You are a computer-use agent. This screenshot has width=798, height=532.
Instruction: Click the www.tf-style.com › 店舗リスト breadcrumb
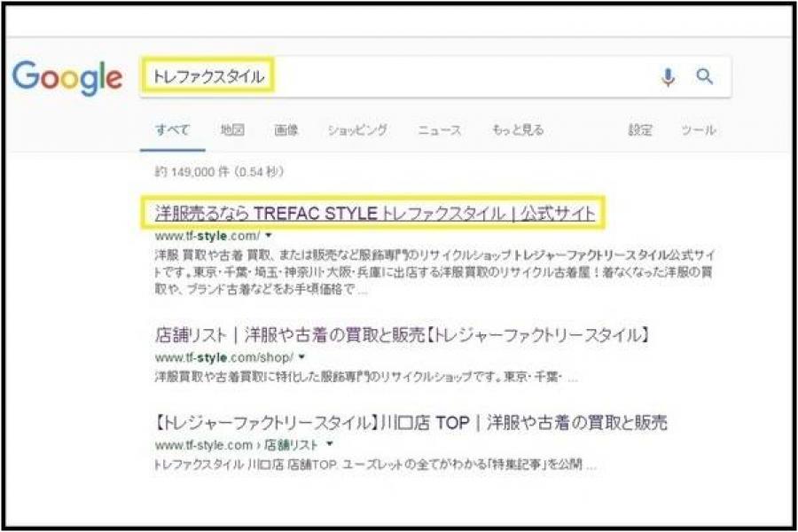tap(237, 445)
